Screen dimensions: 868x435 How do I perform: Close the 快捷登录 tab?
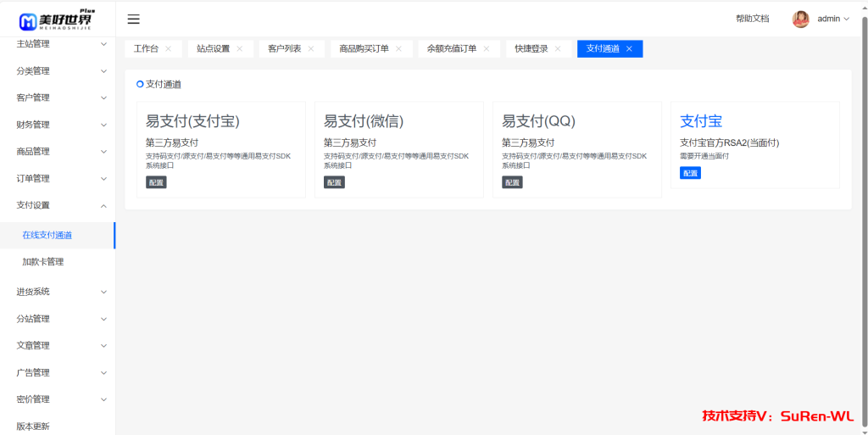558,48
